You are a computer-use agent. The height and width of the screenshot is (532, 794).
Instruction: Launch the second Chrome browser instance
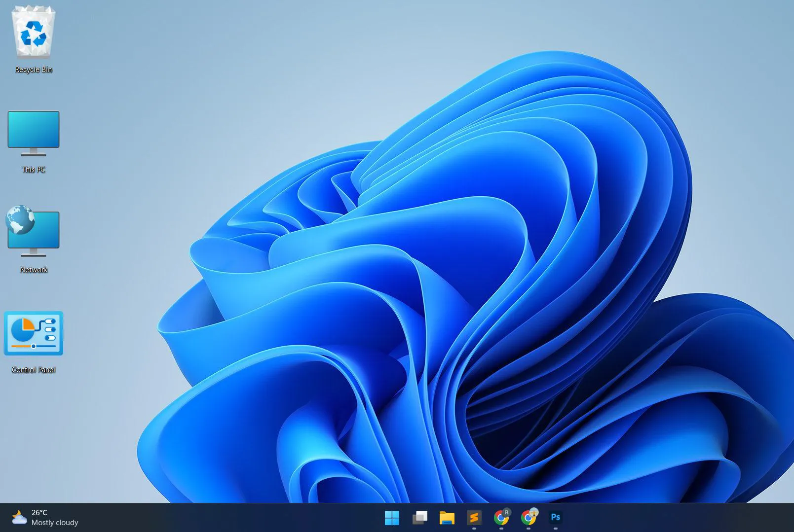pyautogui.click(x=529, y=518)
